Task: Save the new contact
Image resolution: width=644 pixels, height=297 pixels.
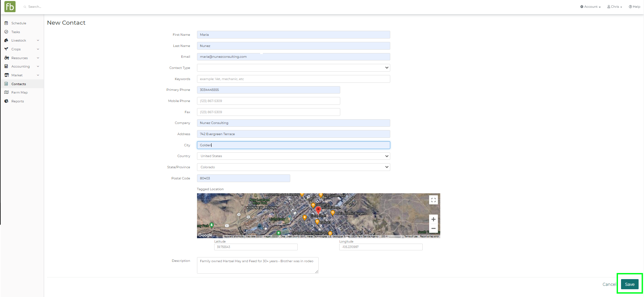Action: pos(629,284)
